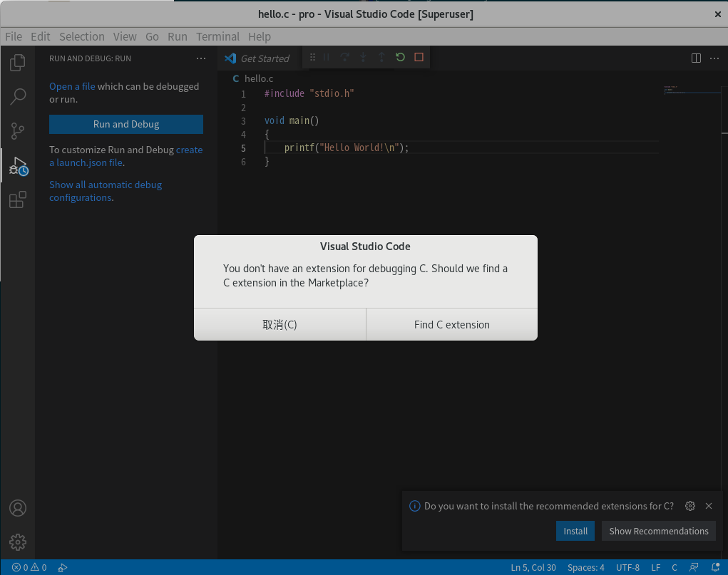Choose Find C extension in dialog
This screenshot has width=728, height=575.
[452, 324]
